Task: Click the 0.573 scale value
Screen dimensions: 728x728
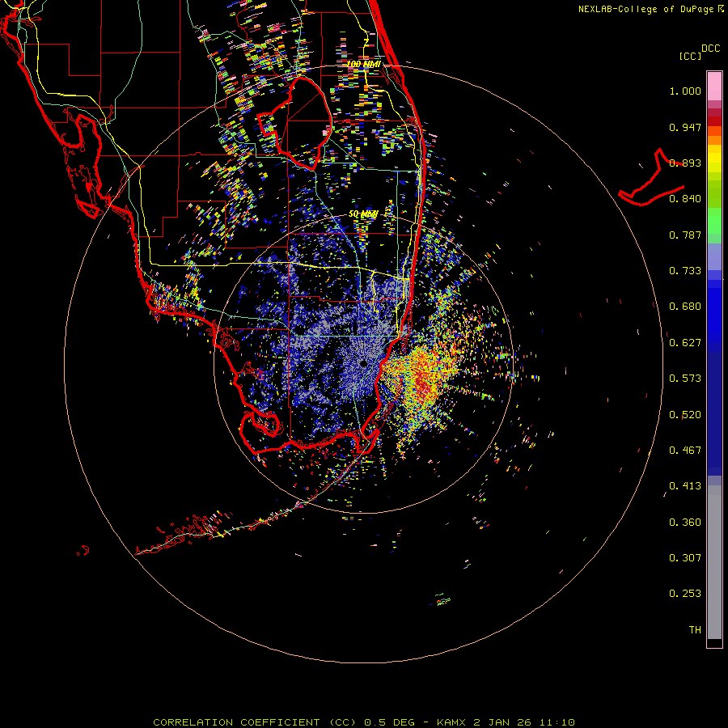Action: point(685,379)
